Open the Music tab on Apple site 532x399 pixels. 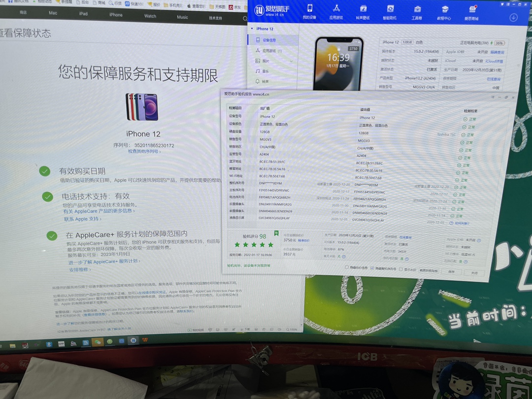pyautogui.click(x=182, y=17)
